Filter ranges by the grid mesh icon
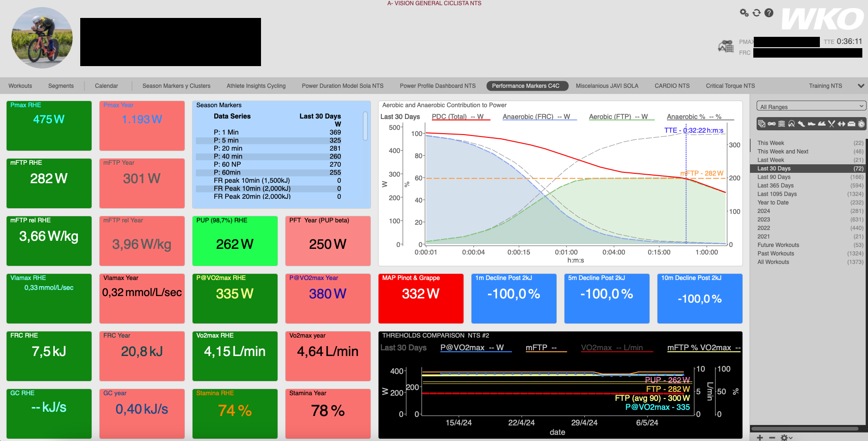This screenshot has width=868, height=441. point(782,124)
